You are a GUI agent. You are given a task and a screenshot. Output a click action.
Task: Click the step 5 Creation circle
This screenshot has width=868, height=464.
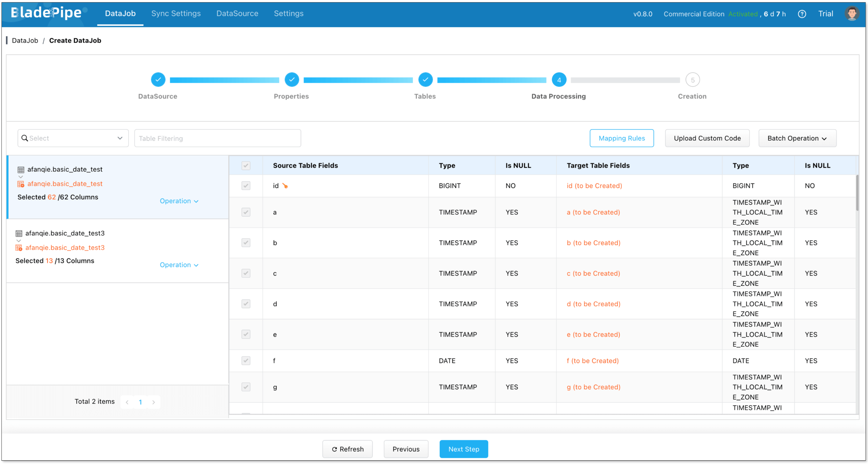[x=692, y=80]
